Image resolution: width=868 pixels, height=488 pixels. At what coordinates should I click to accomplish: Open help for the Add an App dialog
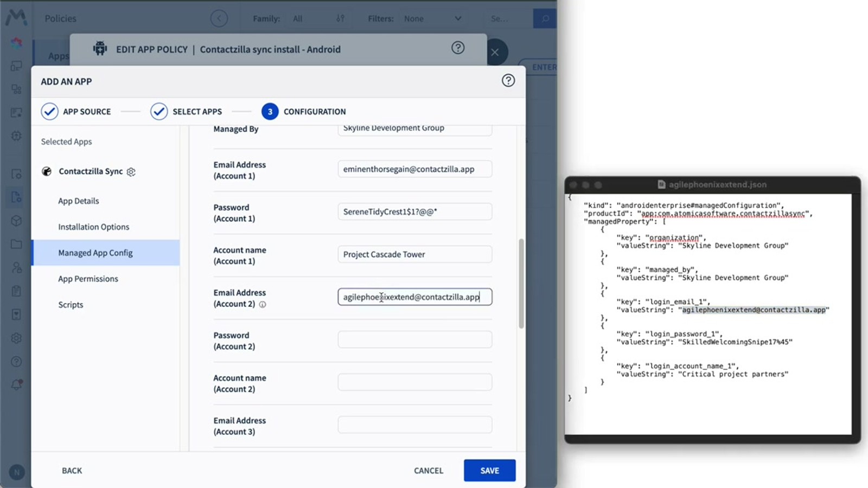tap(508, 81)
